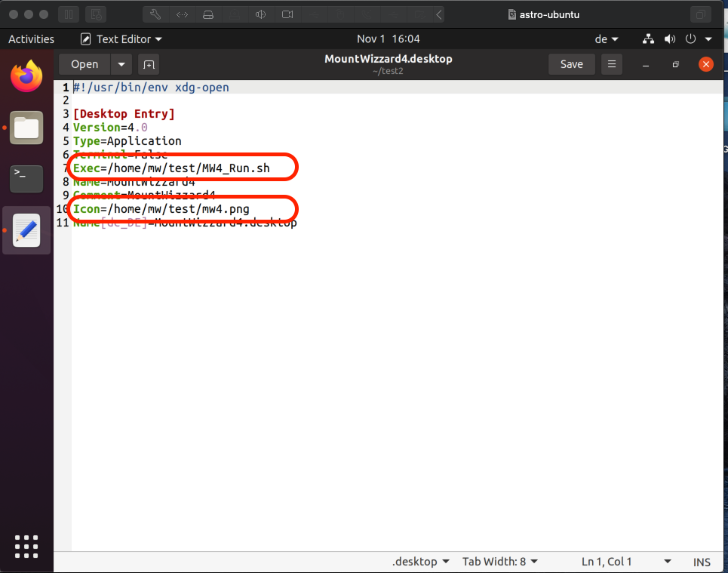Click the Version=4.0 line
The width and height of the screenshot is (728, 573).
click(x=110, y=128)
